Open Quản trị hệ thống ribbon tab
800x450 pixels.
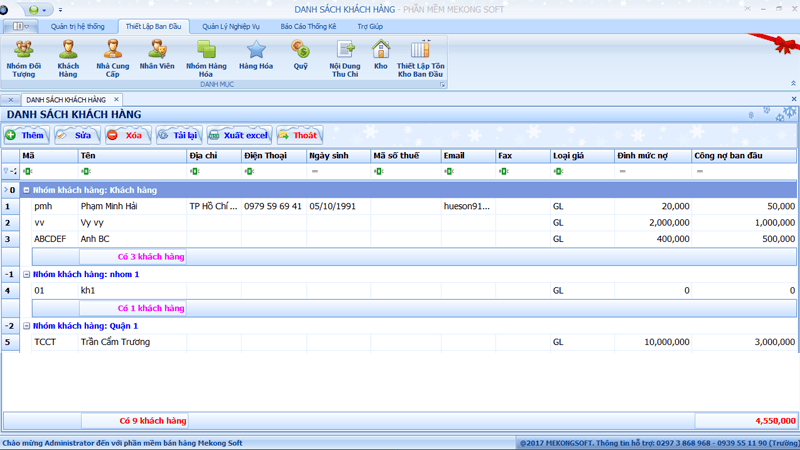[78, 27]
